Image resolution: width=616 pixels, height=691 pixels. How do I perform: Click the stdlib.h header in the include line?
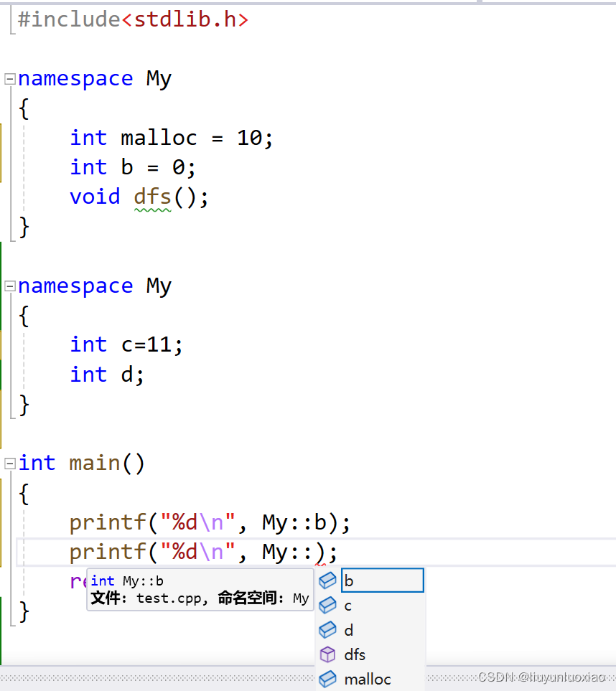[185, 19]
